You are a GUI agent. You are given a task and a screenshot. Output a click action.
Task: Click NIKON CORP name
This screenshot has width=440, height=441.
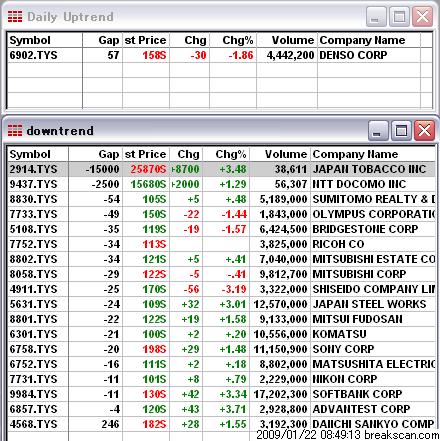pos(345,379)
